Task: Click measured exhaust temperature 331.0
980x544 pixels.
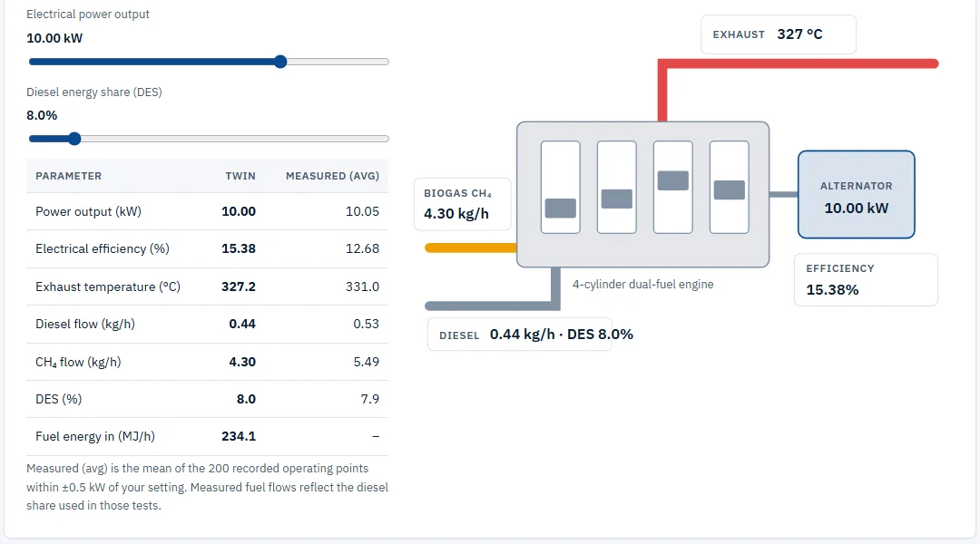Action: tap(362, 287)
